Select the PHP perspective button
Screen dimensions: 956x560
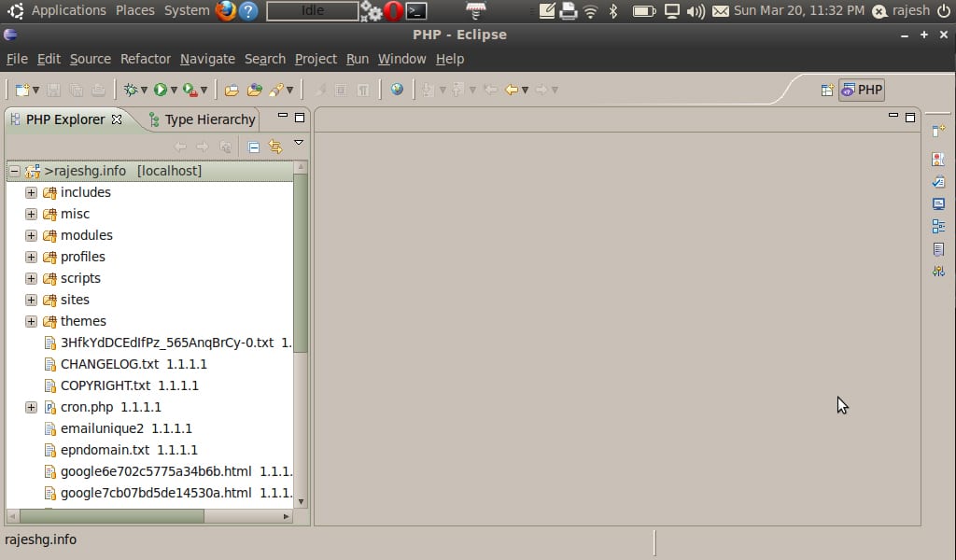(x=862, y=91)
